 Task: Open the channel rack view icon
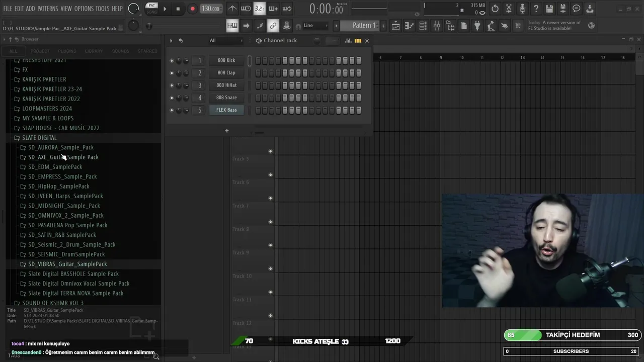pyautogui.click(x=423, y=26)
